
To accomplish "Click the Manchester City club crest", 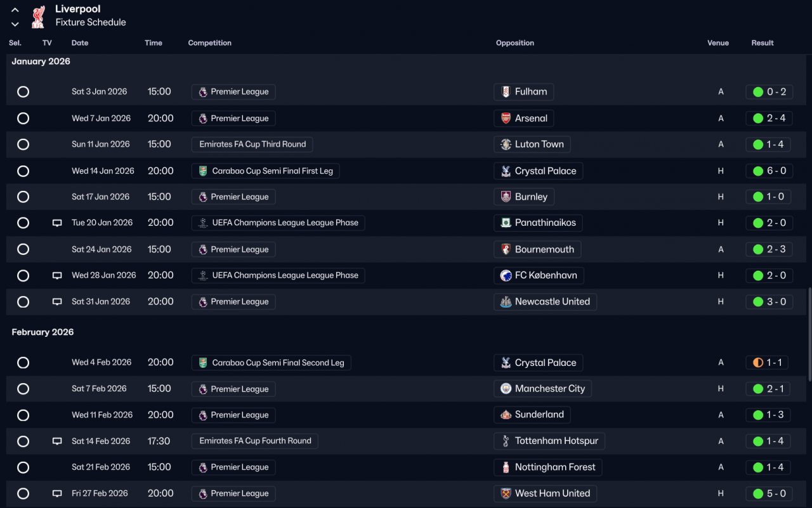I will point(506,389).
